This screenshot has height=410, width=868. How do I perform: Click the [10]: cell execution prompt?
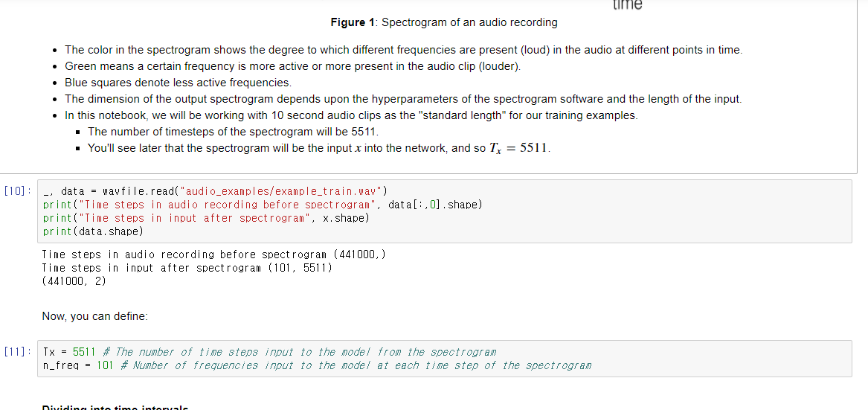pos(18,191)
